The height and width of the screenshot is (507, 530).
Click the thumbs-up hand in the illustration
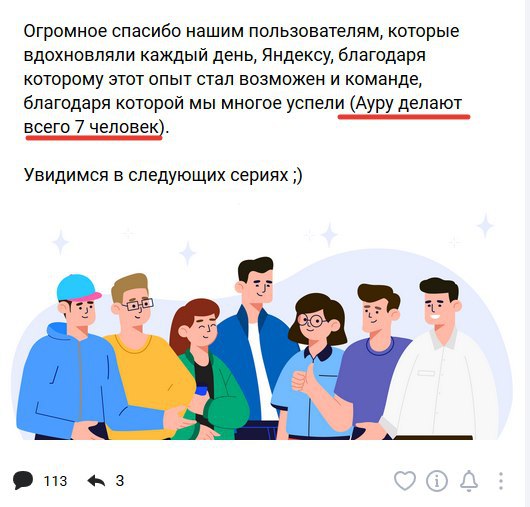tap(304, 380)
